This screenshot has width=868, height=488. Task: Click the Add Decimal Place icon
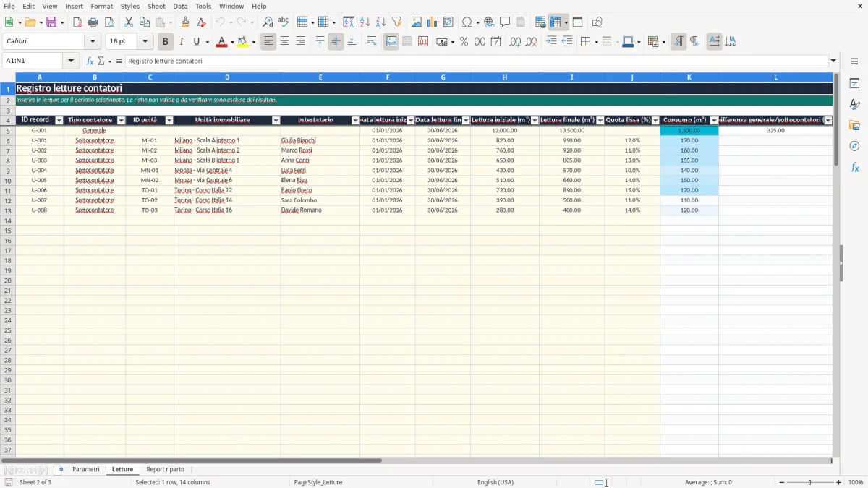(515, 42)
